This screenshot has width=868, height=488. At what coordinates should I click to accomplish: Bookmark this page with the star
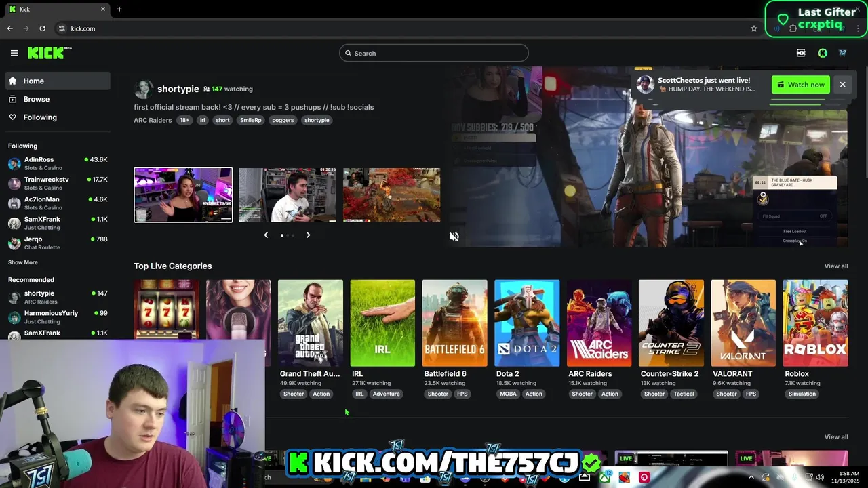pos(753,28)
